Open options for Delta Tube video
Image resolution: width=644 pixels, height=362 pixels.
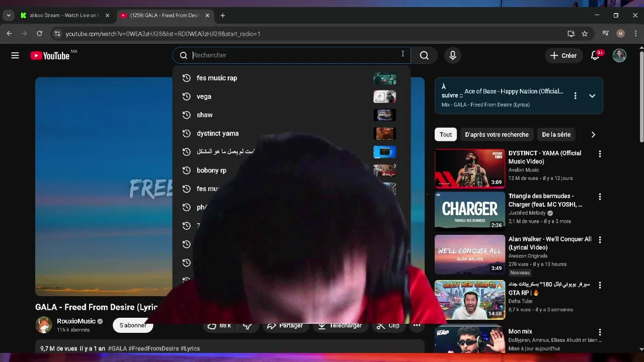click(x=599, y=285)
